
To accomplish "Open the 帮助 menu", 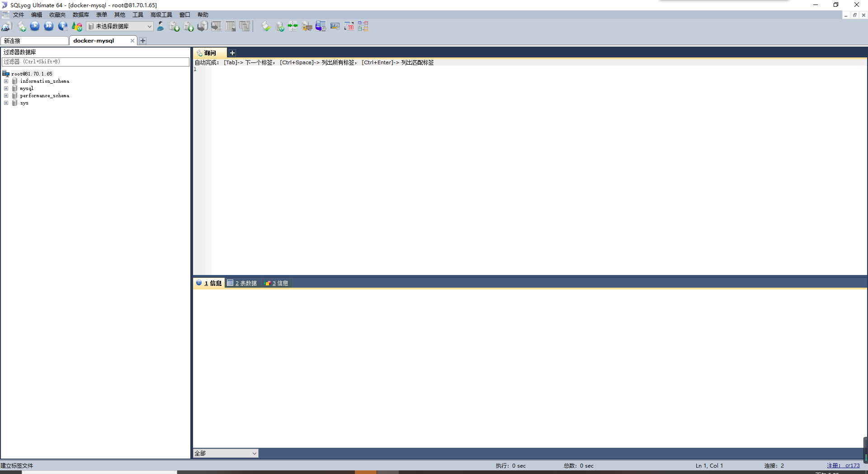I will coord(203,15).
